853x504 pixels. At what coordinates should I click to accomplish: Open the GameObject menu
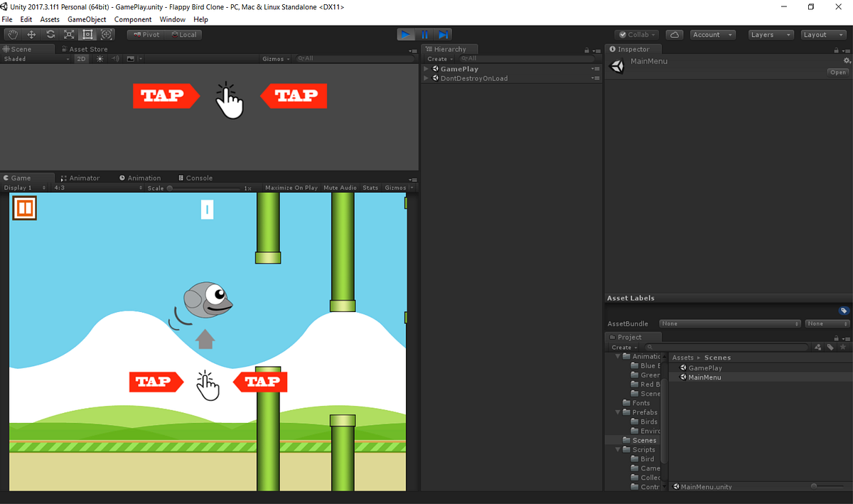[x=87, y=19]
